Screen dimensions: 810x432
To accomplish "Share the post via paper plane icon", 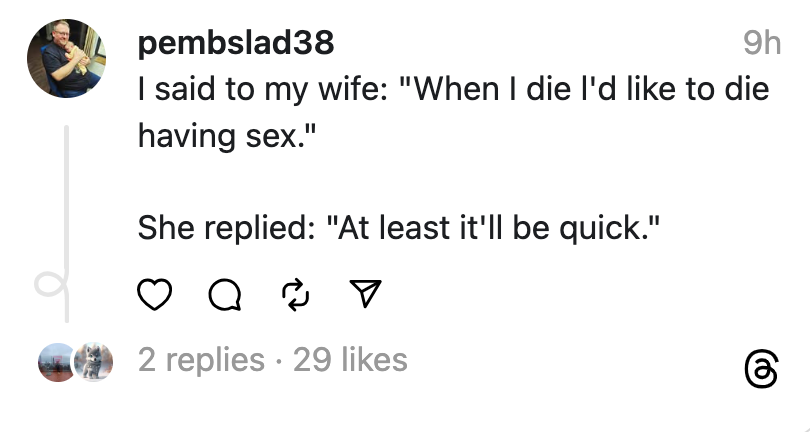I will [x=365, y=294].
